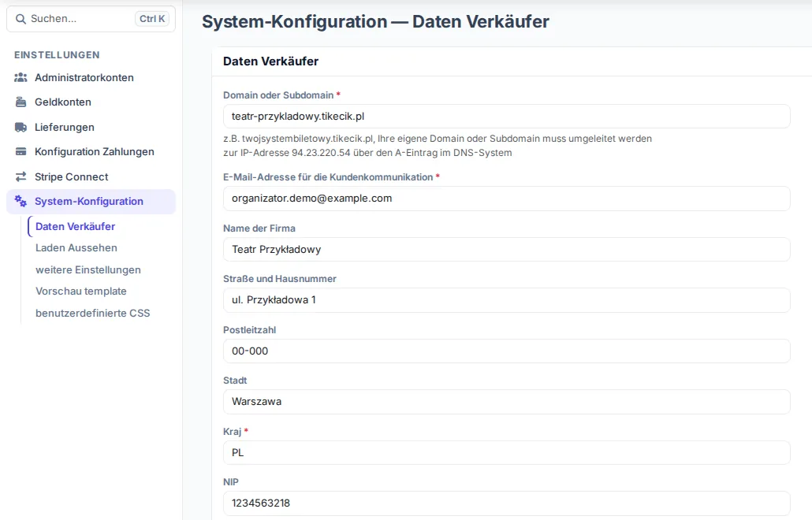Click the Postleitzahl label
The image size is (812, 520).
pyautogui.click(x=250, y=330)
